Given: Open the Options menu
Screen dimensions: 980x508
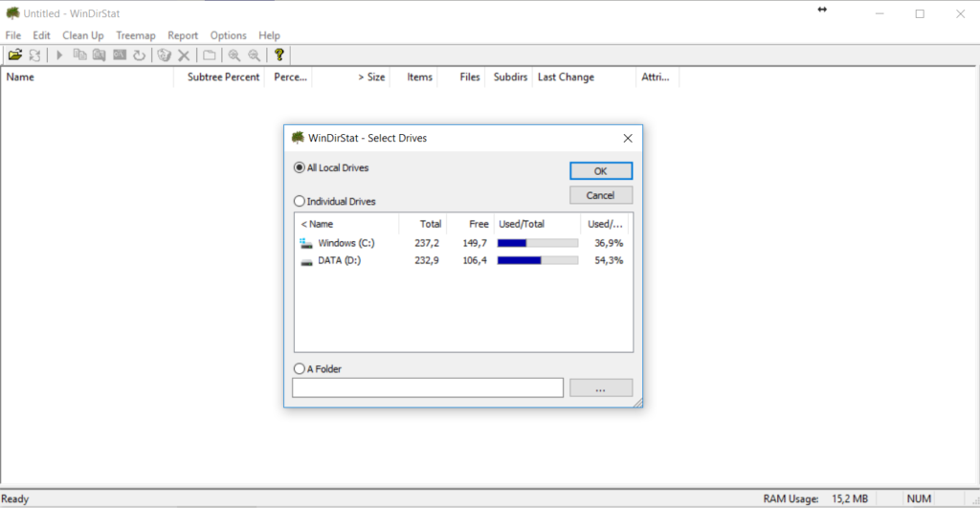Looking at the screenshot, I should pyautogui.click(x=228, y=35).
